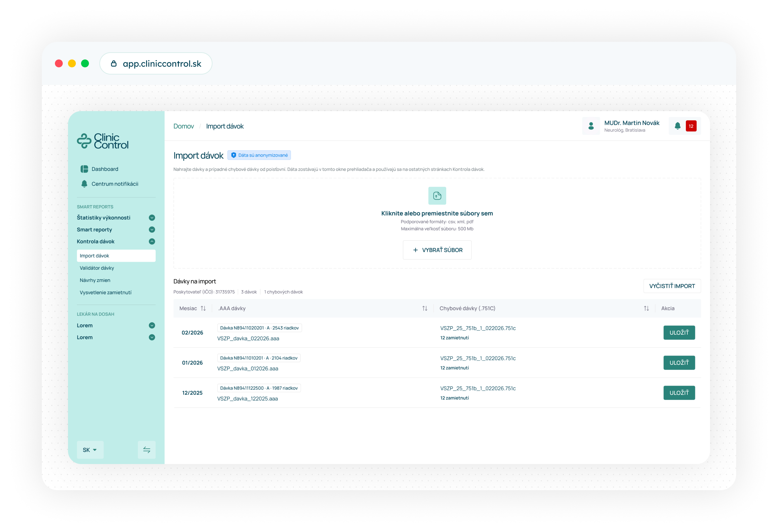The width and height of the screenshot is (778, 532).
Task: Click Dávka N89411010201 tag
Action: click(x=259, y=358)
